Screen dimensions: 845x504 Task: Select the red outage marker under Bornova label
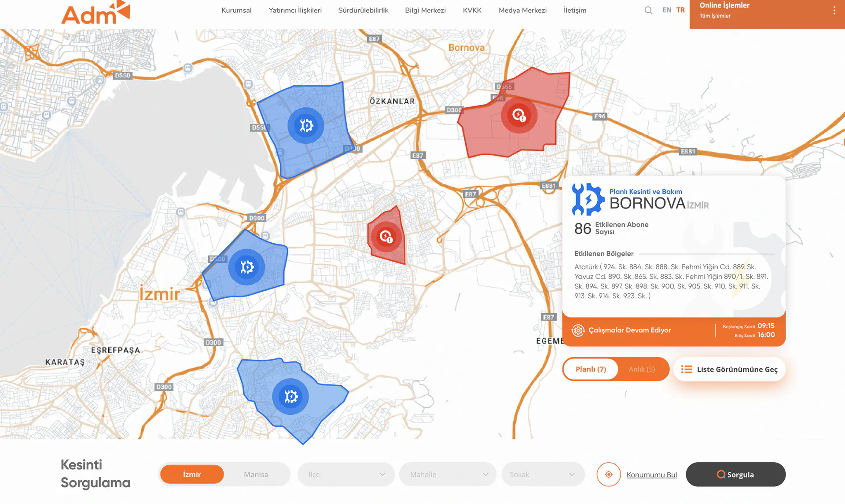(519, 115)
